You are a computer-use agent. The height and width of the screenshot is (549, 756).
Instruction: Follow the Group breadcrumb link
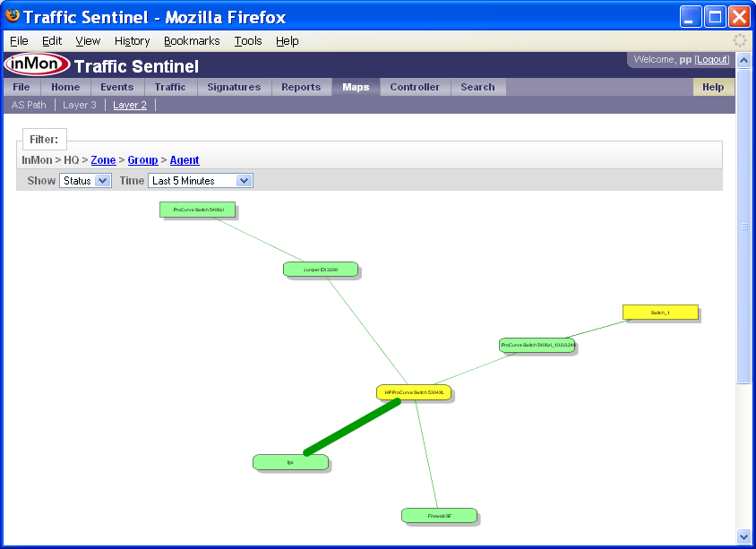(x=142, y=160)
